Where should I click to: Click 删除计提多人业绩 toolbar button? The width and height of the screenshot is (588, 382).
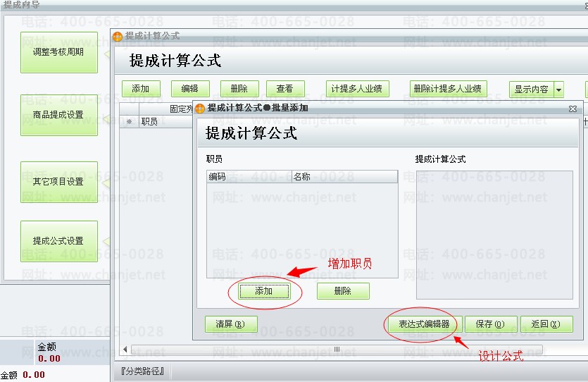tap(448, 89)
